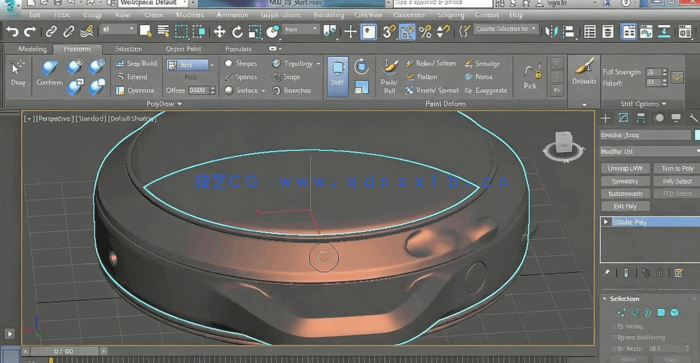Open the Utilities wrench panel icon
The width and height of the screenshot is (700, 363).
(693, 118)
